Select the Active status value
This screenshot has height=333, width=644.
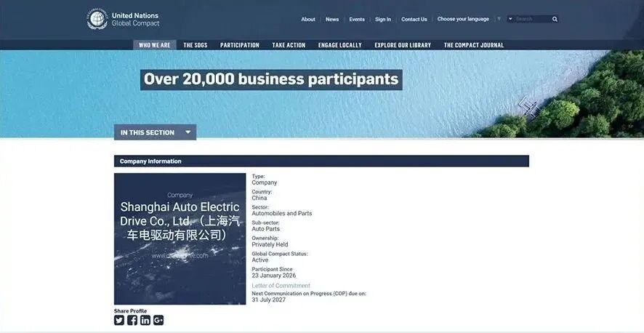[x=260, y=260]
